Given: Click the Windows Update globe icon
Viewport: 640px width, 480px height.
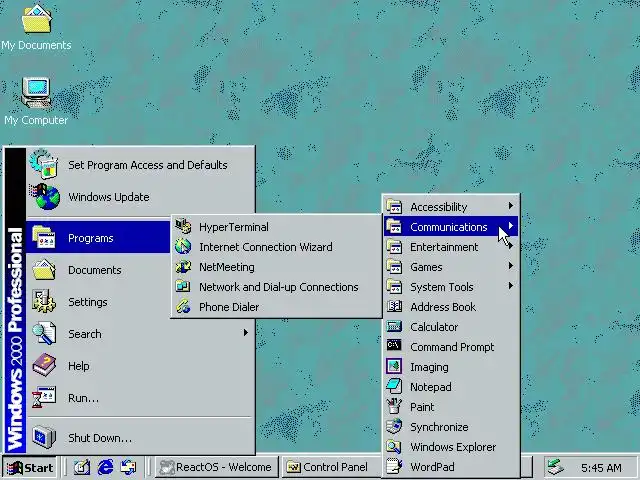Looking at the screenshot, I should [x=44, y=197].
